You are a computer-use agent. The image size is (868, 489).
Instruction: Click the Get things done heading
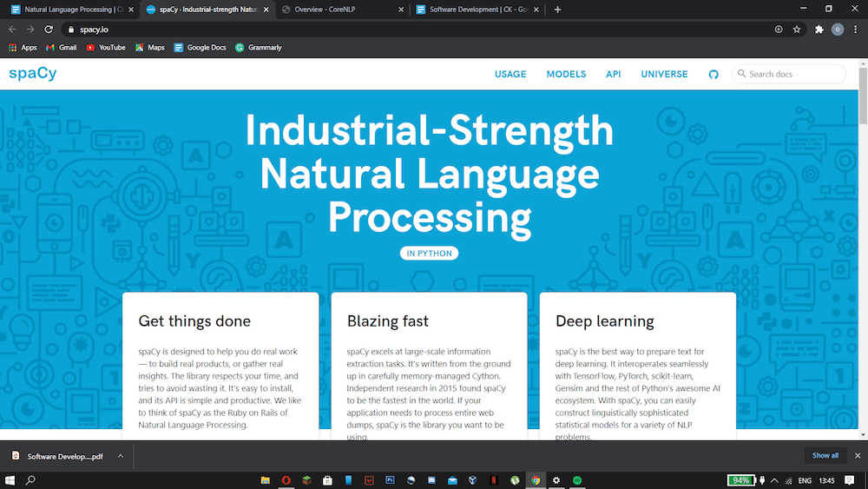(x=194, y=321)
